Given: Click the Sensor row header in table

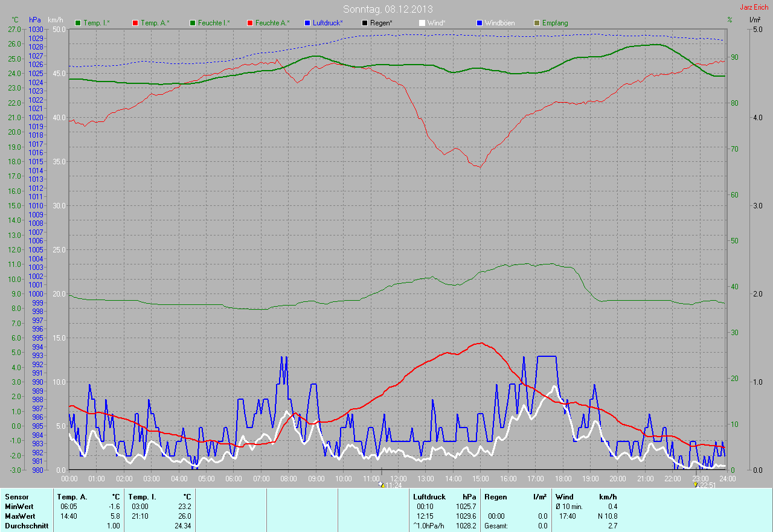Looking at the screenshot, I should point(16,497).
